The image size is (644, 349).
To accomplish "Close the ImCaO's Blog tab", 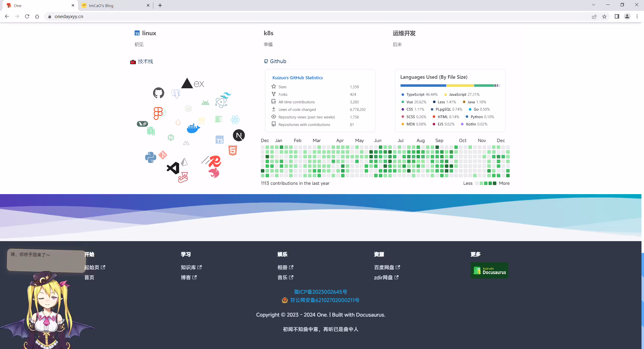I will pyautogui.click(x=148, y=5).
